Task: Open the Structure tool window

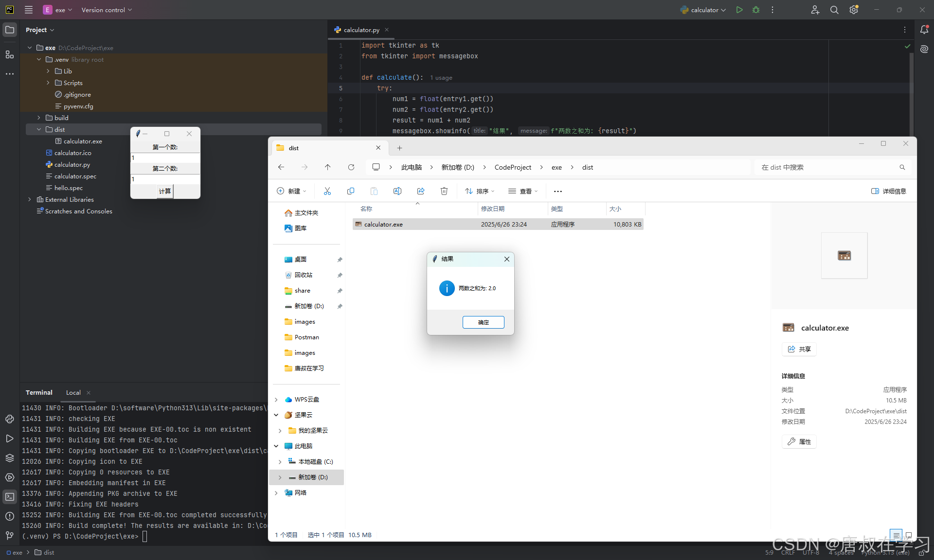Action: (10, 54)
